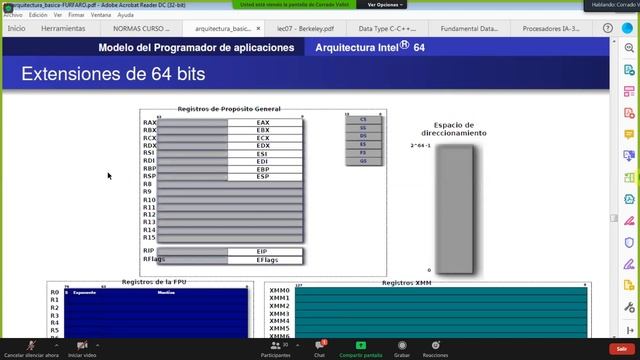The height and width of the screenshot is (360, 640).
Task: Click the 'Registros de la FPU' heading
Action: tap(154, 282)
